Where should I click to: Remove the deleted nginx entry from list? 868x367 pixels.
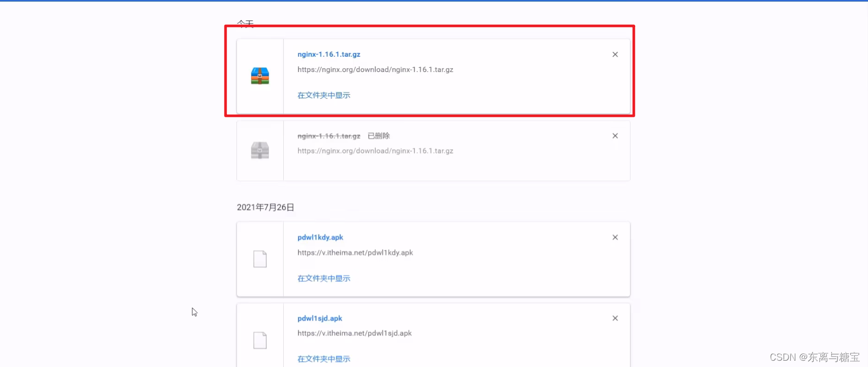pos(615,136)
